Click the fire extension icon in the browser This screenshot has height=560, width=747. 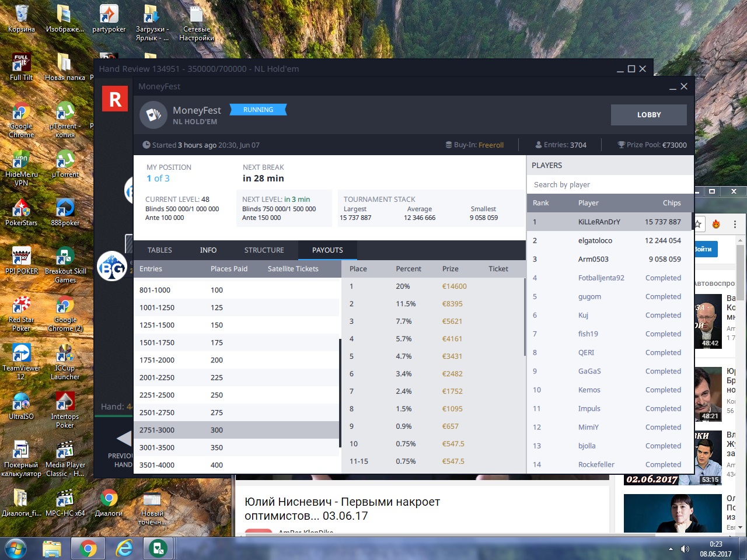coord(716,224)
